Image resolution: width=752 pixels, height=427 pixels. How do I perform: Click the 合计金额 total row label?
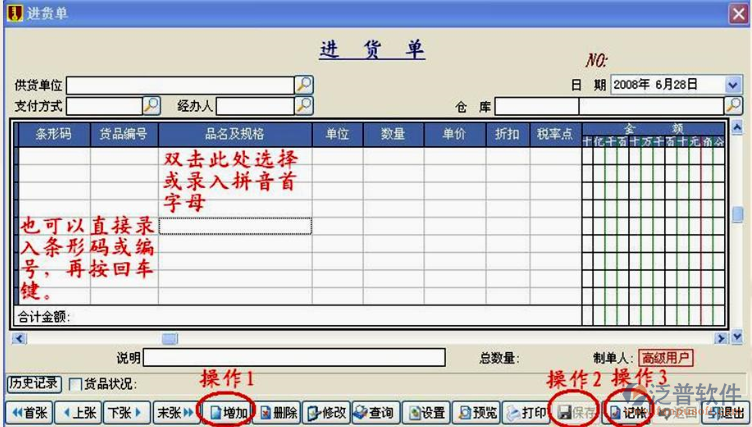44,317
